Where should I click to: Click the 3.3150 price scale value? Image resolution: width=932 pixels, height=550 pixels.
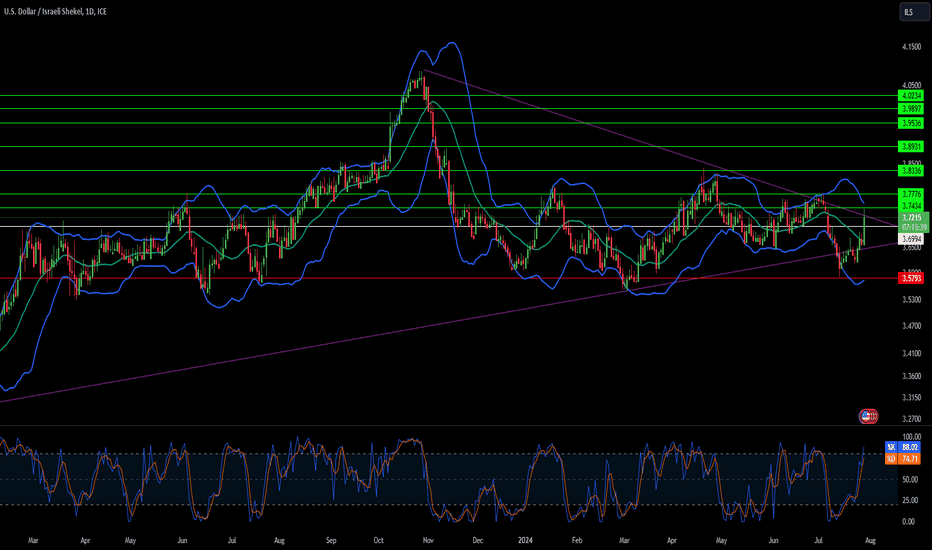[x=912, y=397]
